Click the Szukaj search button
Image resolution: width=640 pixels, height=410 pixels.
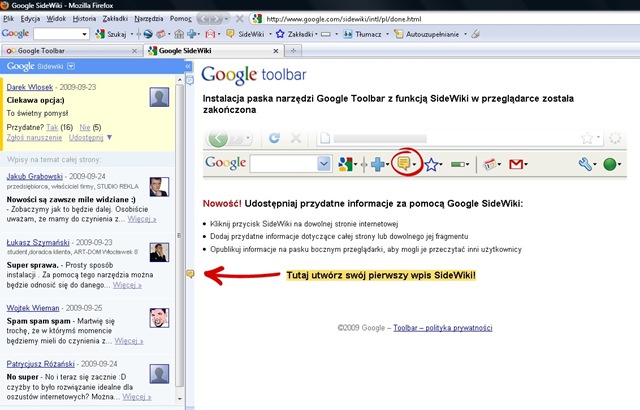[x=111, y=34]
